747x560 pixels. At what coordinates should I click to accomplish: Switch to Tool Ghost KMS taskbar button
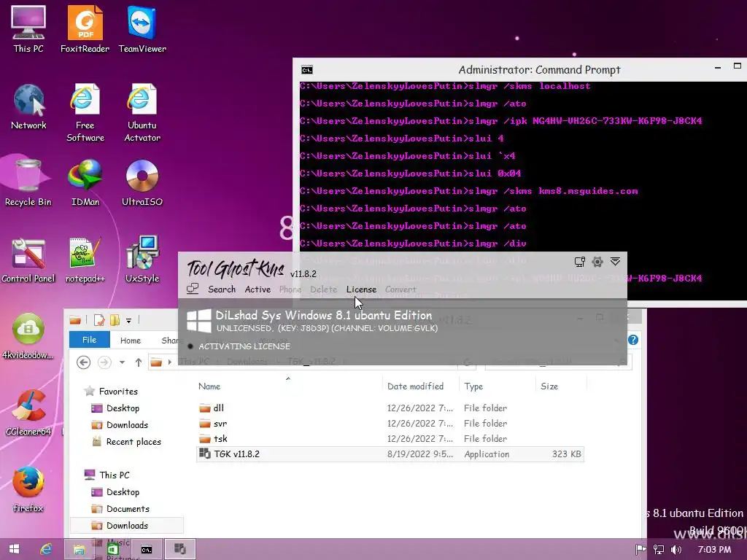pos(179,549)
